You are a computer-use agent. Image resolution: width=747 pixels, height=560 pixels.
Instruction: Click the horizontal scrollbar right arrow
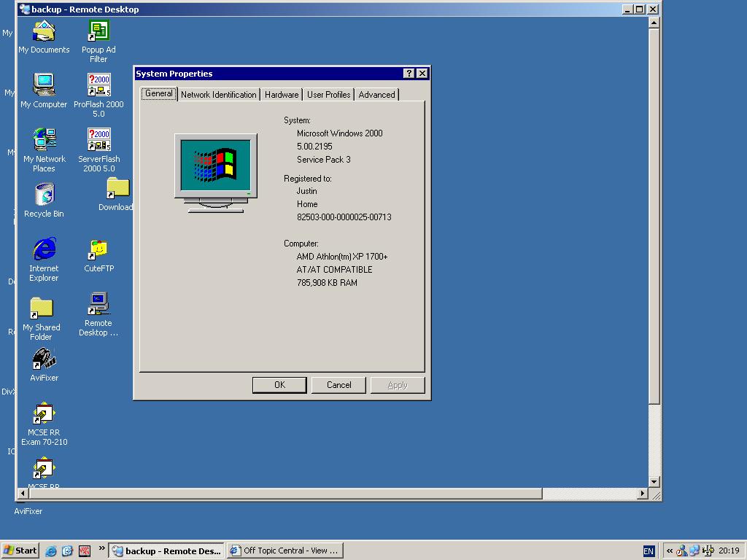[643, 494]
